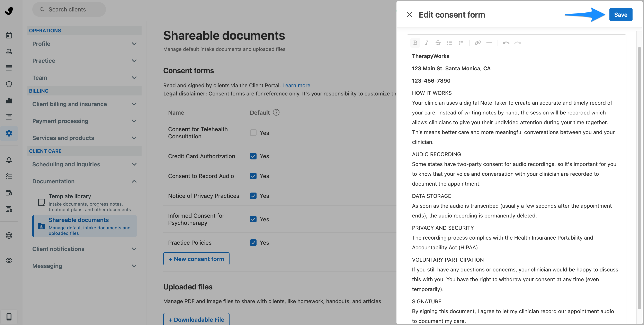Click the insert link icon
The height and width of the screenshot is (325, 644).
tap(477, 43)
